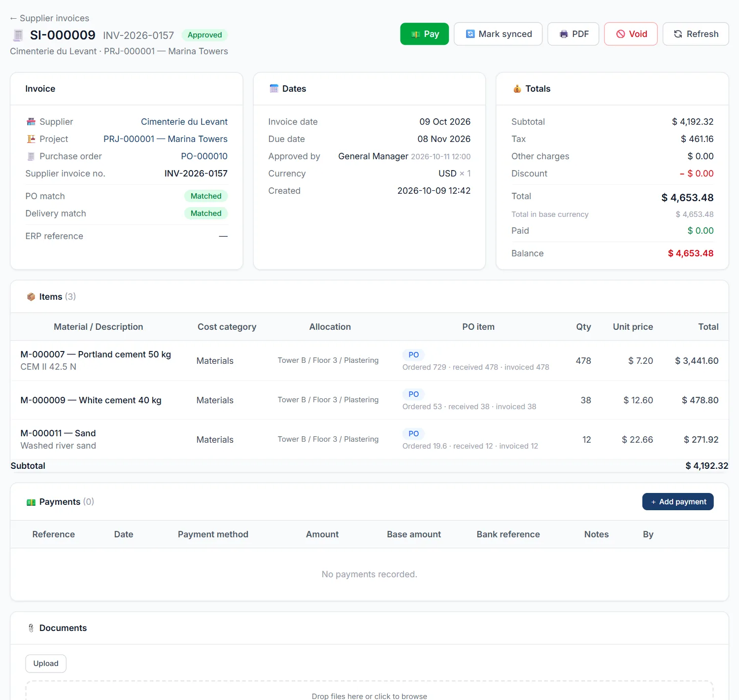
Task: Click the green Pay button
Action: coord(424,34)
